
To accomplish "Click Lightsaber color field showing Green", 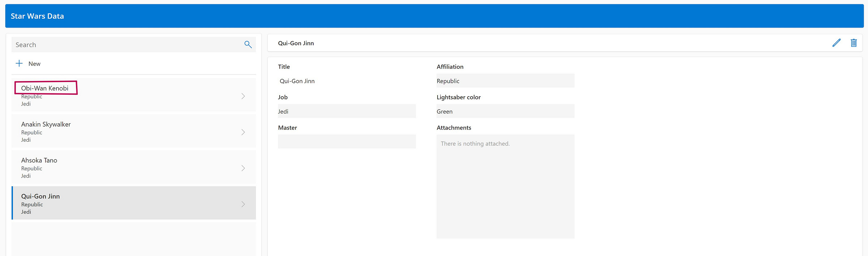I will [505, 111].
